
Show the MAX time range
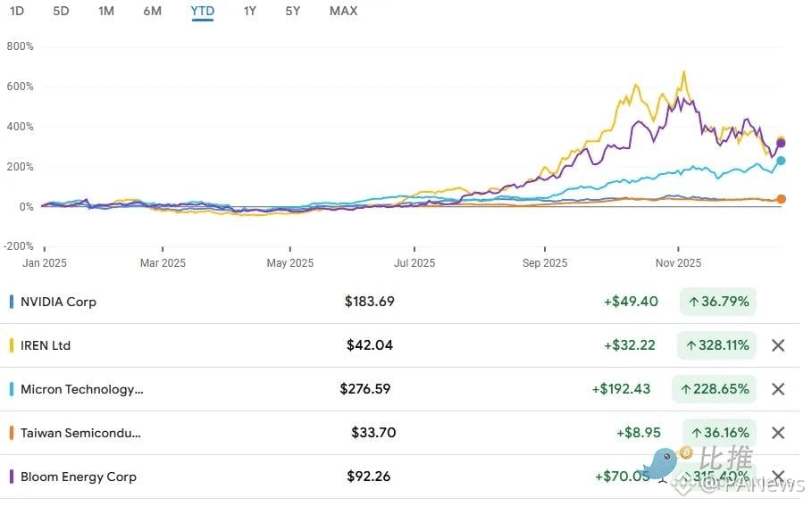343,11
